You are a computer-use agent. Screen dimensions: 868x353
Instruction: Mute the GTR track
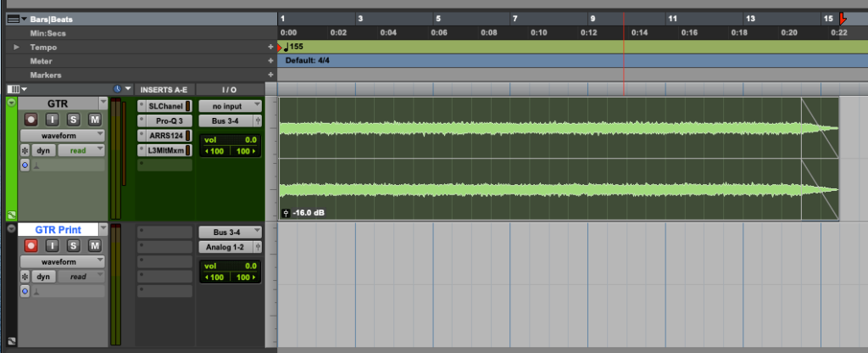click(95, 119)
